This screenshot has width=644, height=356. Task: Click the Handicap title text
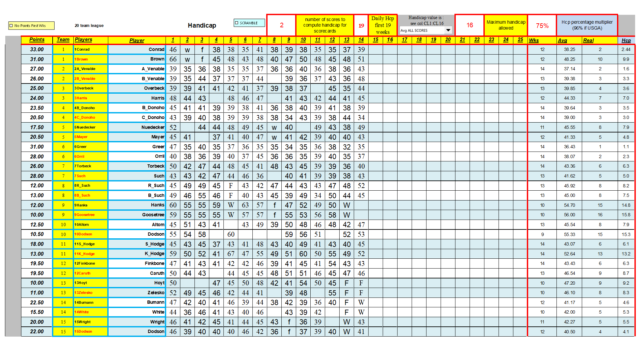(202, 25)
